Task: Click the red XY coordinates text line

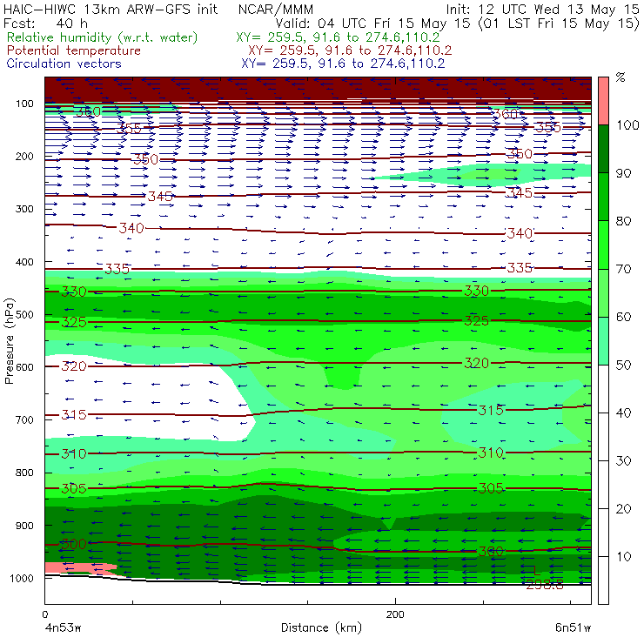Action: (350, 50)
